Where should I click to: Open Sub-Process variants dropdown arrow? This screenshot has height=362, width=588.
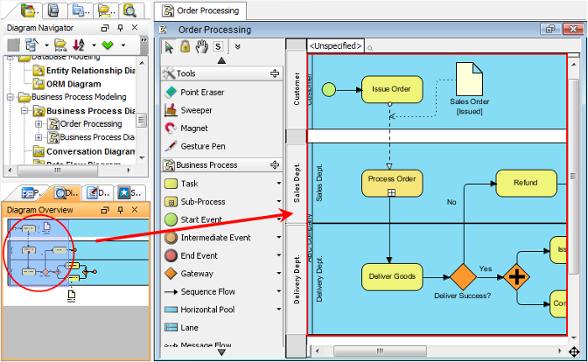pyautogui.click(x=279, y=201)
